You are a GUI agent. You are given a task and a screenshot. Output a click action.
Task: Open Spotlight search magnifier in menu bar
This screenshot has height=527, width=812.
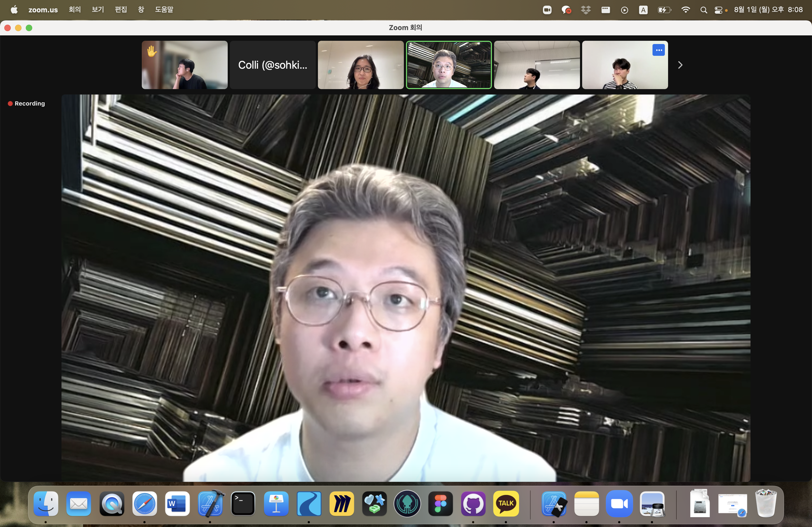tap(703, 10)
